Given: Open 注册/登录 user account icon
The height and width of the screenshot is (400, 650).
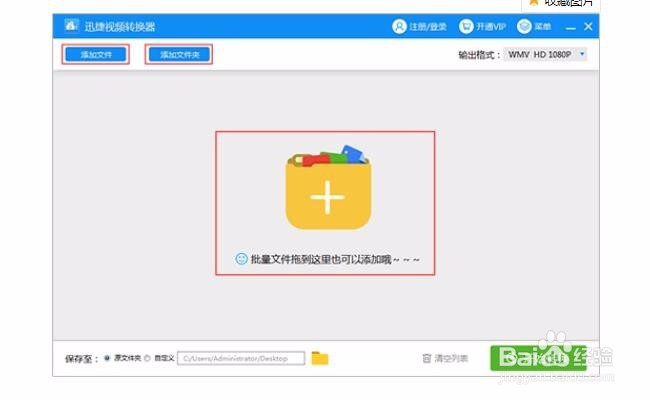Looking at the screenshot, I should (399, 27).
